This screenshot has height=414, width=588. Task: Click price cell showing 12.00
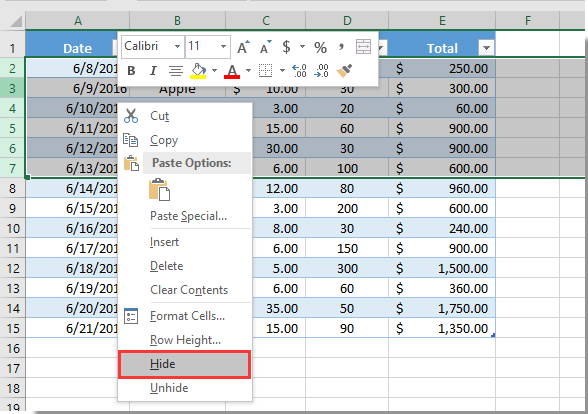pos(279,188)
